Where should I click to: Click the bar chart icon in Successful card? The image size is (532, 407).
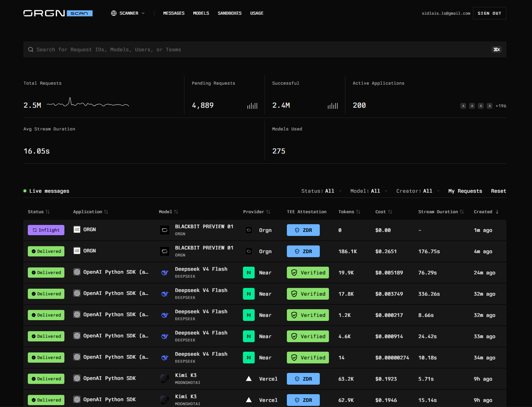coord(333,106)
